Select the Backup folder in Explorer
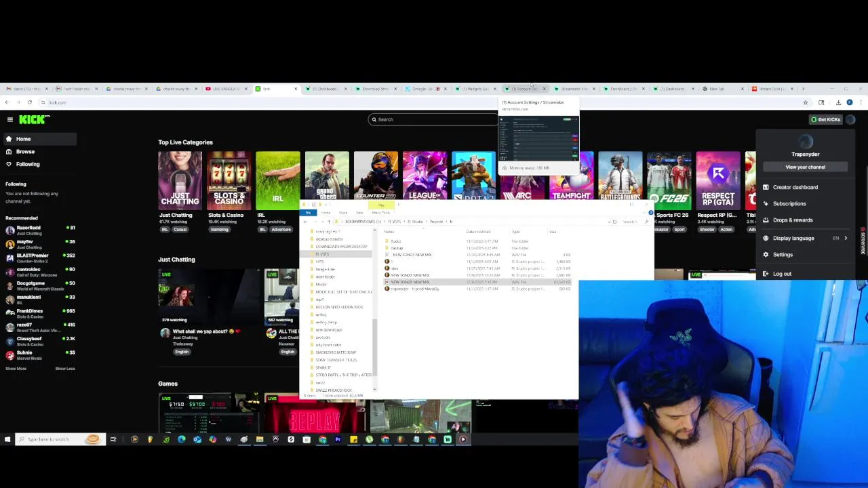 (x=396, y=248)
